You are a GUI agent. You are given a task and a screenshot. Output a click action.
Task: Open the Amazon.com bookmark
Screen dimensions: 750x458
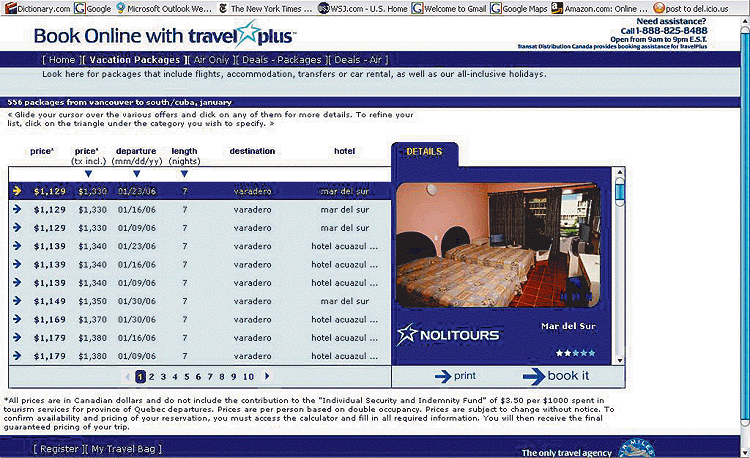pyautogui.click(x=600, y=8)
